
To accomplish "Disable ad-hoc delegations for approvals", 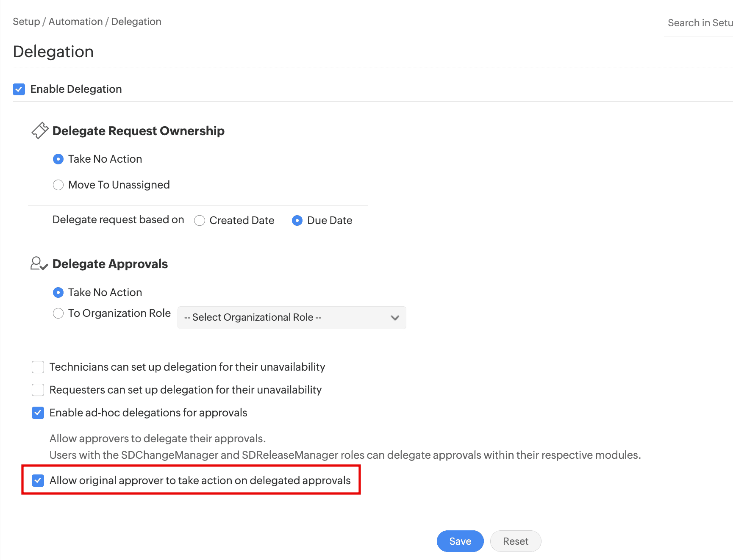I will coord(38,413).
